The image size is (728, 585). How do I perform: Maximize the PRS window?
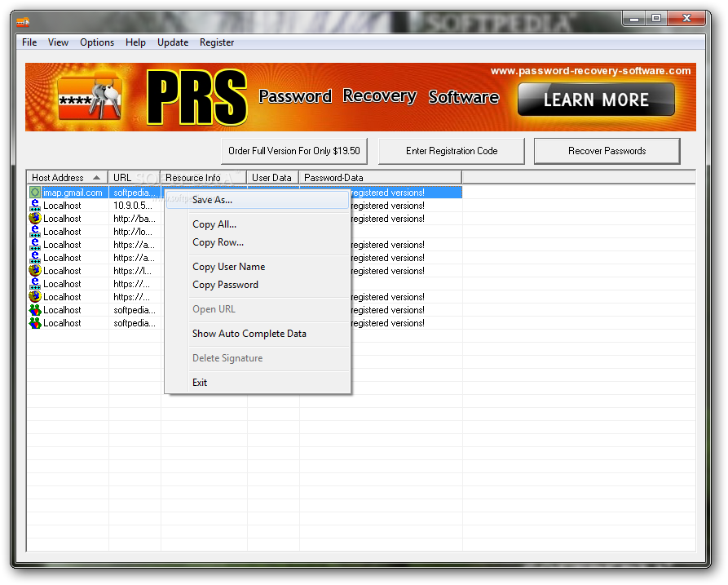656,19
